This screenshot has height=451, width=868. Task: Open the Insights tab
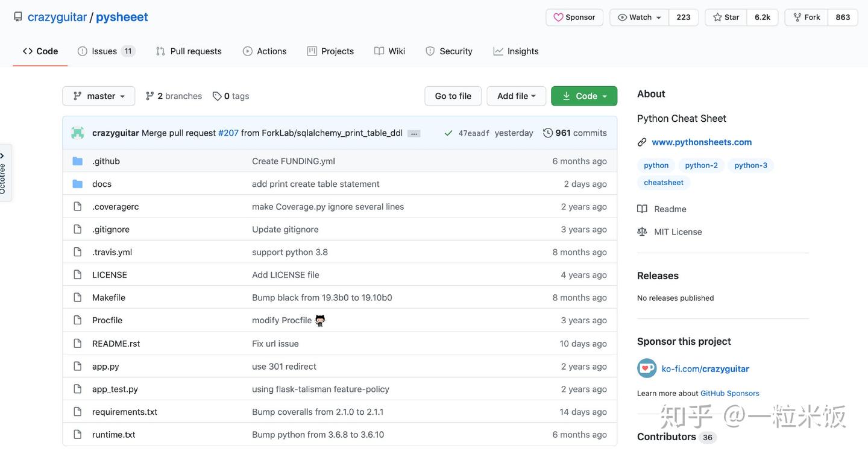[x=516, y=51]
